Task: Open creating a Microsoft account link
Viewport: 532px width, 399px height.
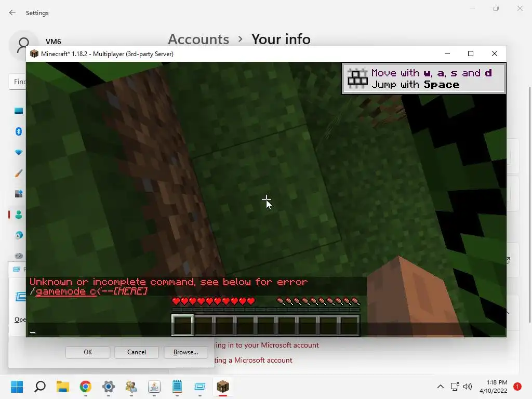Action: (x=253, y=360)
